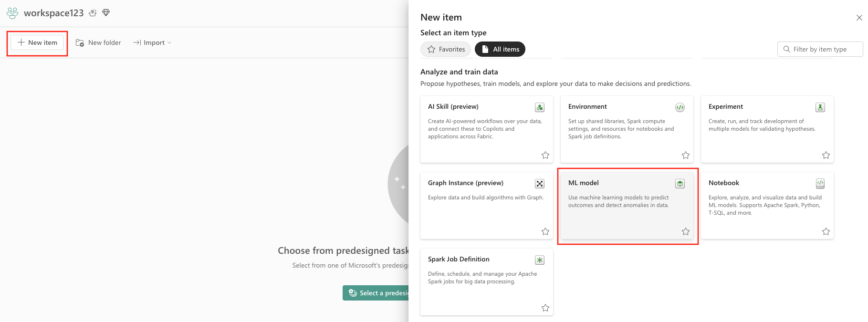The image size is (868, 322).
Task: Create a New folder
Action: [x=98, y=42]
